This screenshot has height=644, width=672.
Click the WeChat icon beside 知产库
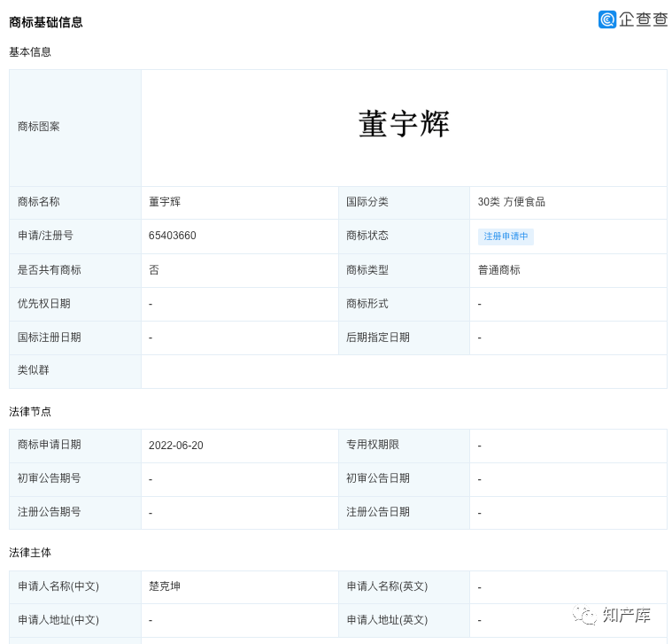tap(584, 615)
